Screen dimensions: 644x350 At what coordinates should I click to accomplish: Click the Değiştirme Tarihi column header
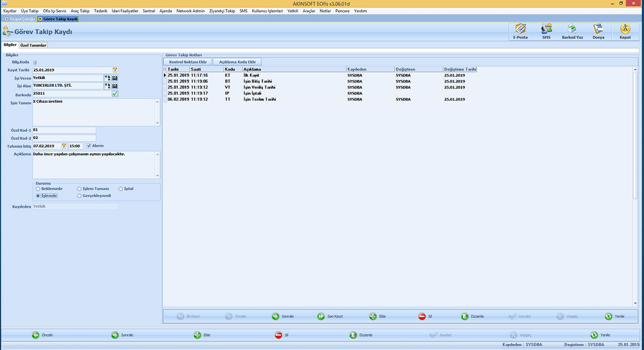460,69
